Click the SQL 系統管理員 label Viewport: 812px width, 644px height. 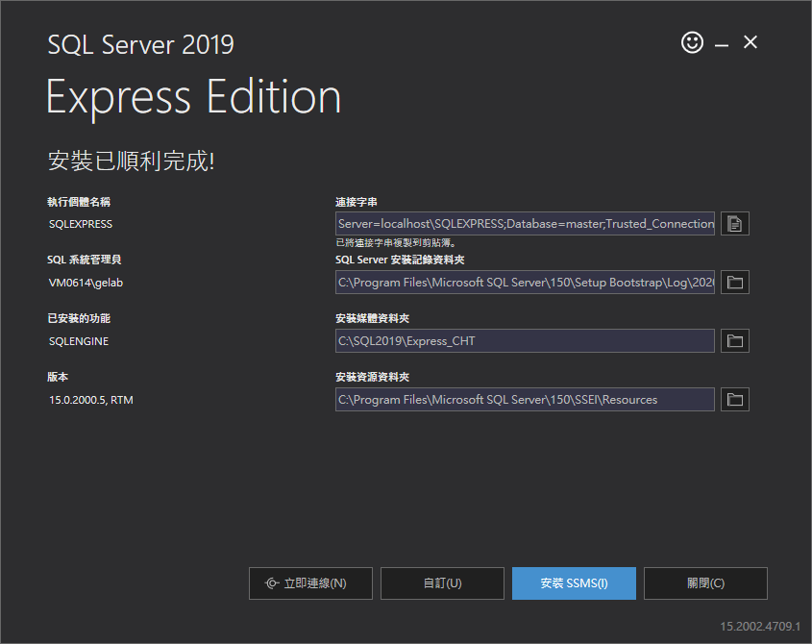pos(84,260)
